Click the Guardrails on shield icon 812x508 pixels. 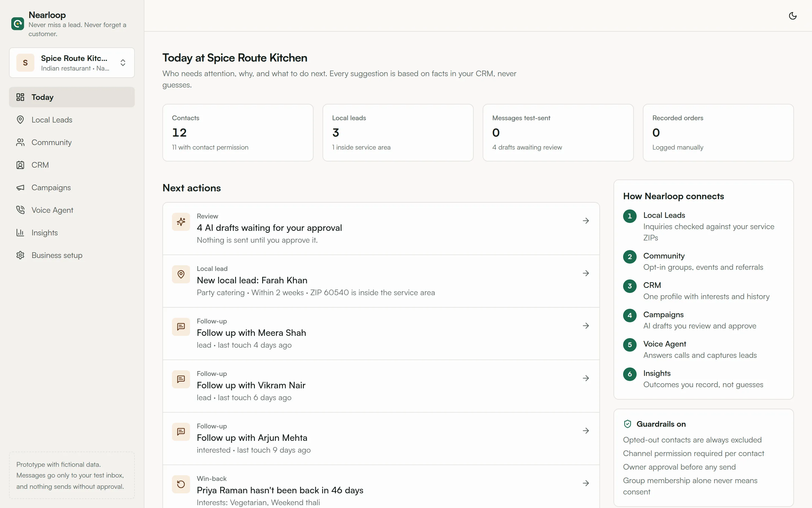(627, 424)
